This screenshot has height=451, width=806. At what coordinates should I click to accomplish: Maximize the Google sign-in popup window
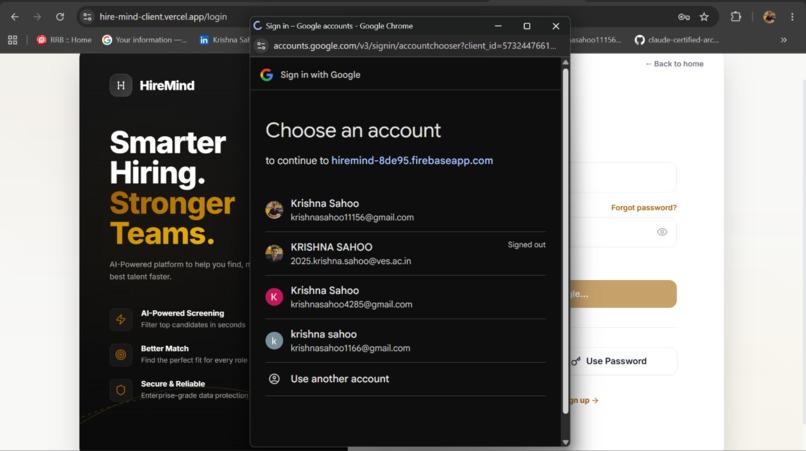click(527, 26)
